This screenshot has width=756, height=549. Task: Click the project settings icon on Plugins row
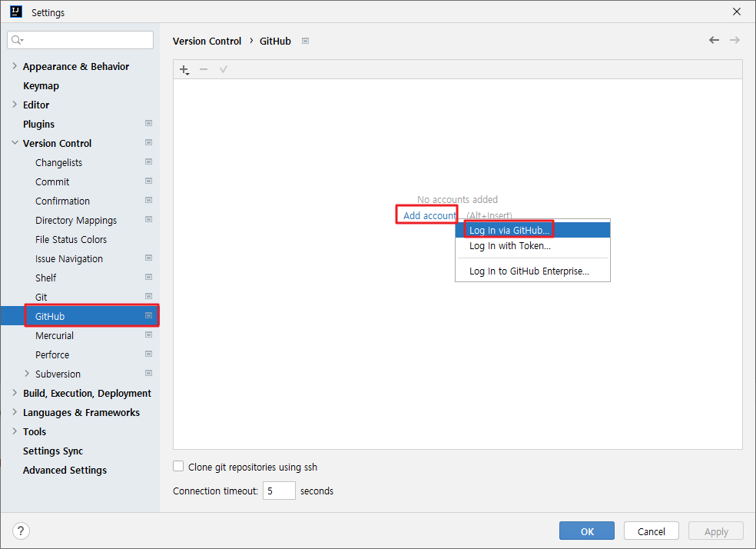pyautogui.click(x=148, y=124)
